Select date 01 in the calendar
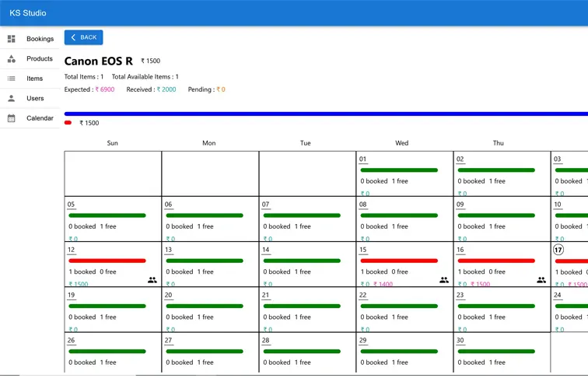This screenshot has height=378, width=588. 362,159
